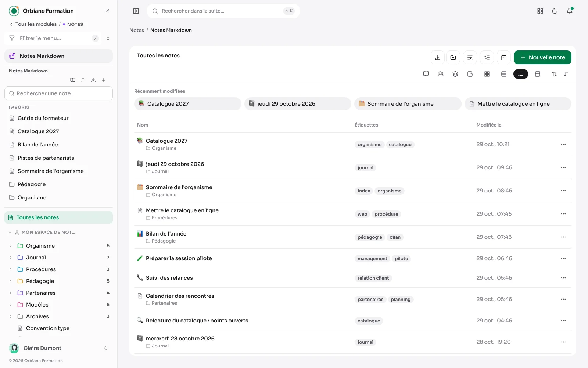Go back to Tous les modules
588x368 pixels.
[x=33, y=24]
